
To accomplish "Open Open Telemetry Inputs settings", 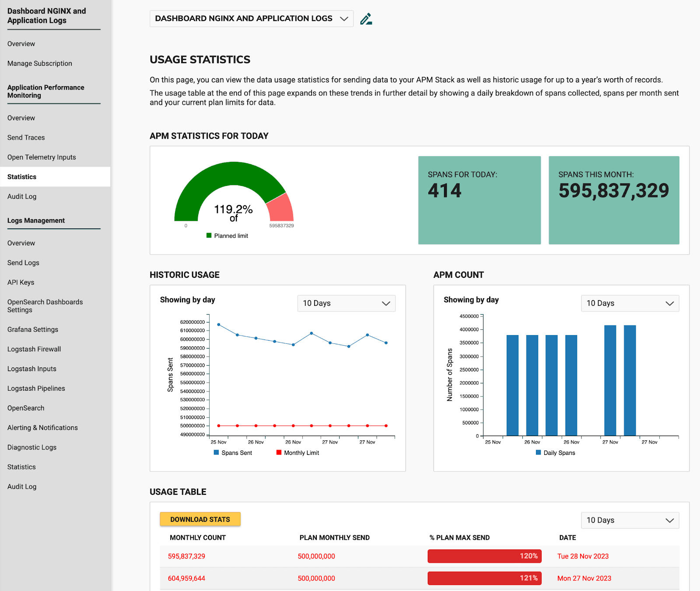I will [42, 157].
